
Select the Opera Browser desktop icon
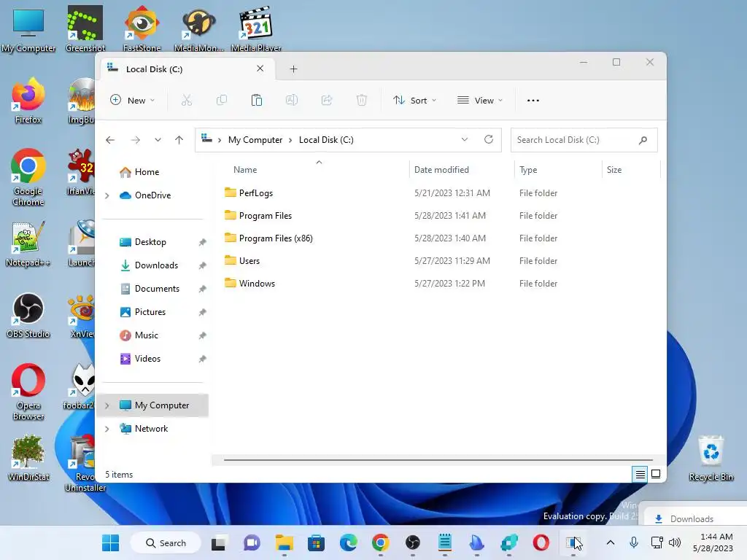28,392
